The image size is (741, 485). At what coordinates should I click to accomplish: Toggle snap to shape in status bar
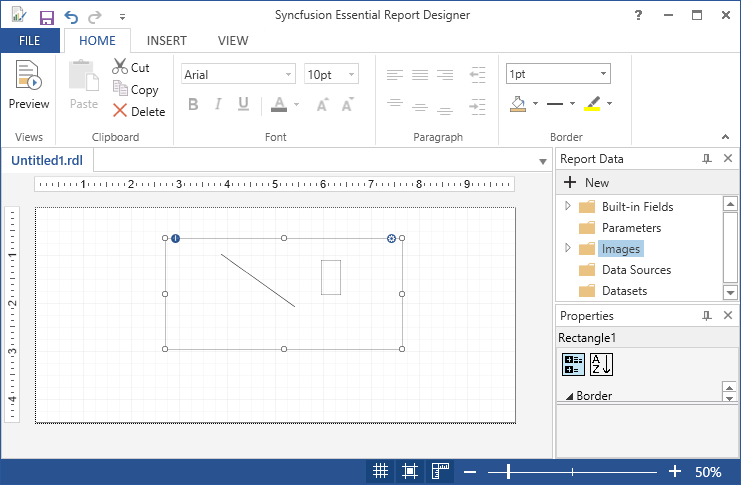(410, 471)
